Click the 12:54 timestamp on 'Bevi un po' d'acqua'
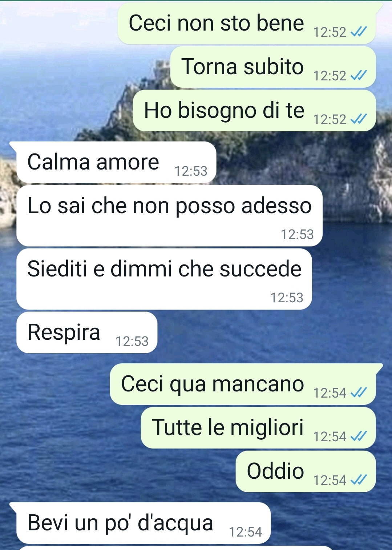The height and width of the screenshot is (550, 392). (245, 532)
